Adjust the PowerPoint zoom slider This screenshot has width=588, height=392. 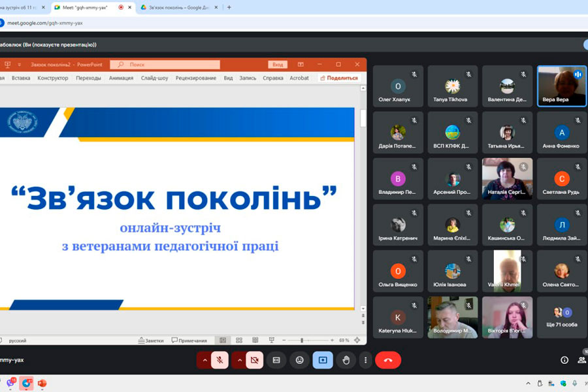[x=302, y=340]
